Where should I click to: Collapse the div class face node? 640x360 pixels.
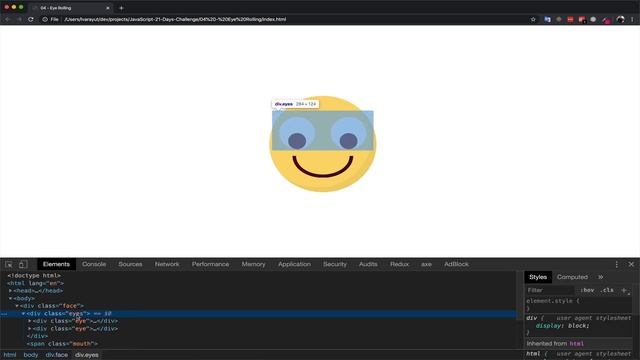(17, 306)
